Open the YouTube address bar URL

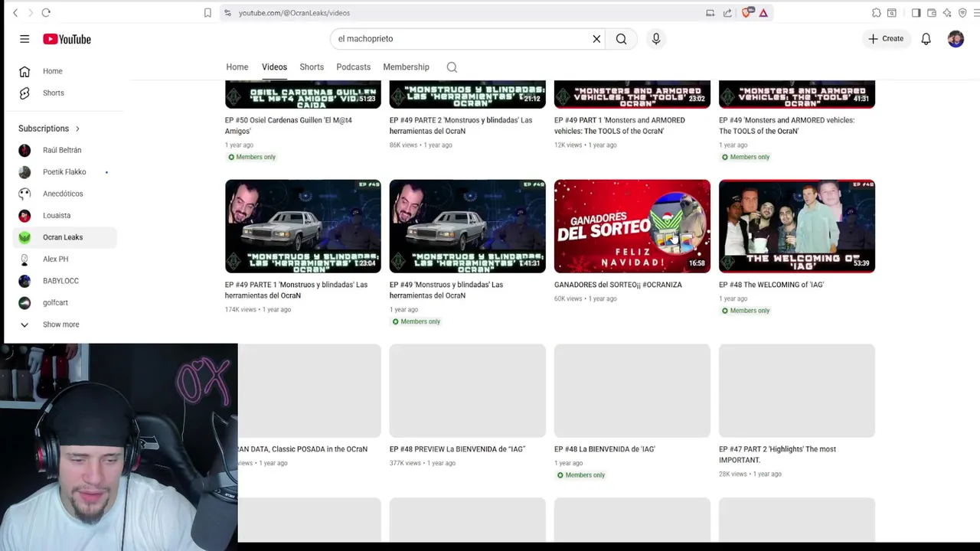click(294, 13)
